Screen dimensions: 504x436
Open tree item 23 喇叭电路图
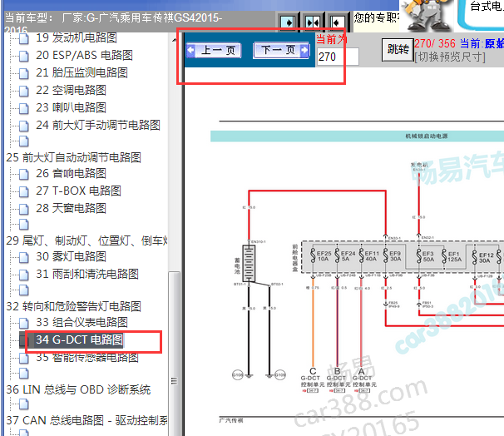(71, 107)
